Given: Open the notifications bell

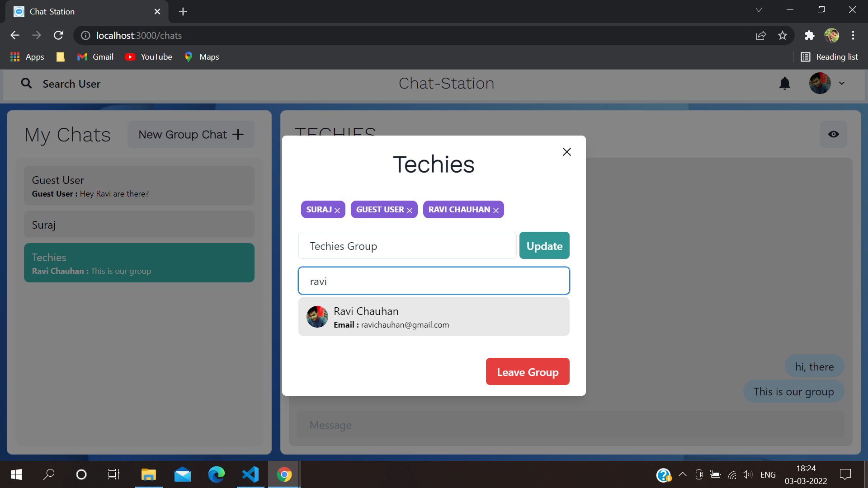Looking at the screenshot, I should tap(784, 84).
